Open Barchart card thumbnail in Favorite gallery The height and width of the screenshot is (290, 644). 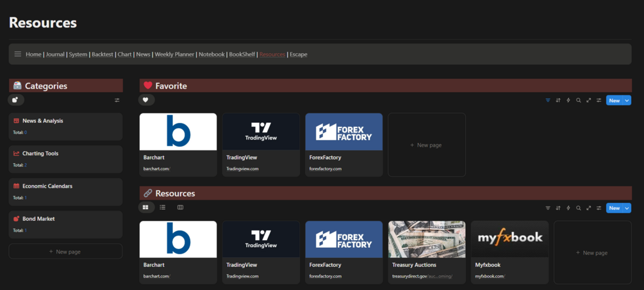(178, 132)
